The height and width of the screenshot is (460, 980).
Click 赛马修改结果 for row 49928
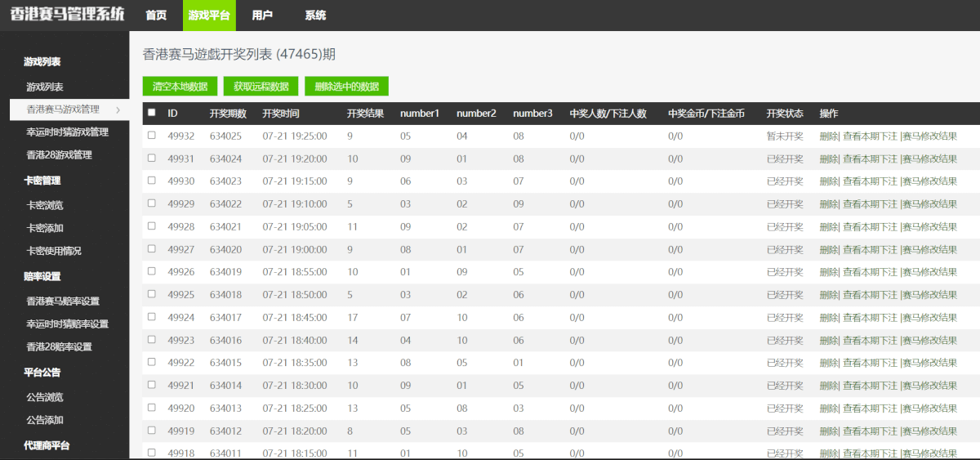[x=929, y=227]
